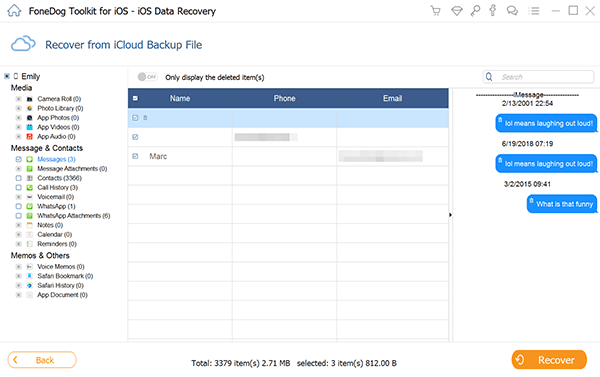Click the Back button
The width and height of the screenshot is (600, 377).
point(42,360)
